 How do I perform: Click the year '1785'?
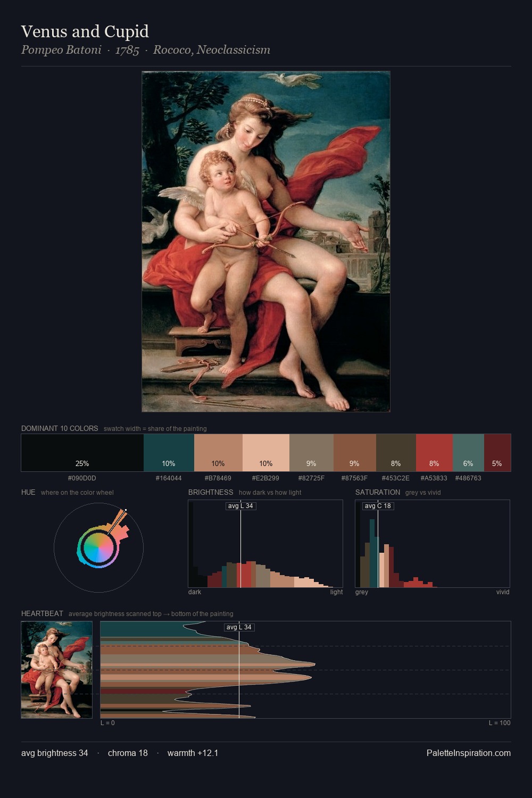point(127,50)
